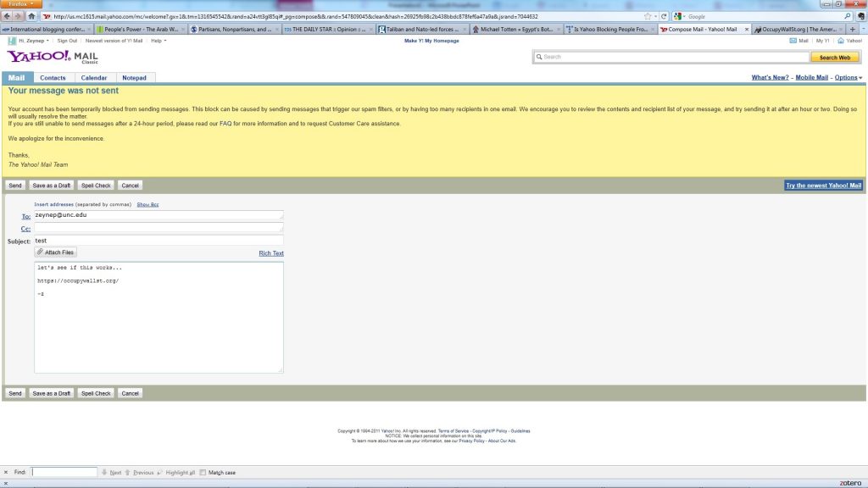Image resolution: width=868 pixels, height=488 pixels.
Task: Click the browser forward arrow
Action: 18,17
